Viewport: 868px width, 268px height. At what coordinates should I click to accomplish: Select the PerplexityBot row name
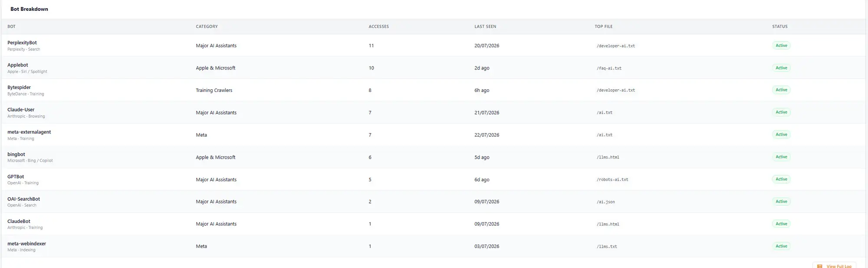click(x=22, y=42)
